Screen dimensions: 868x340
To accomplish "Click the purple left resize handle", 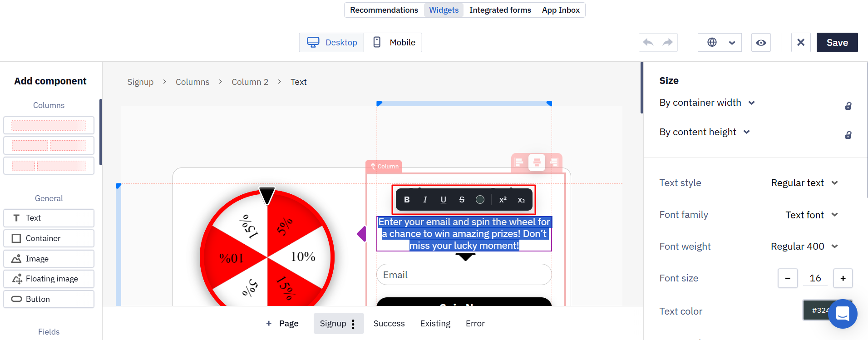I will tap(362, 234).
